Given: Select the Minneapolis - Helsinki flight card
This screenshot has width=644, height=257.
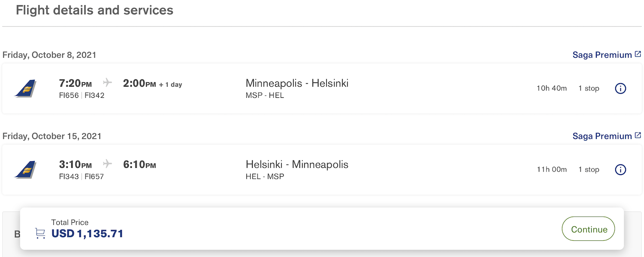Looking at the screenshot, I should tap(322, 88).
